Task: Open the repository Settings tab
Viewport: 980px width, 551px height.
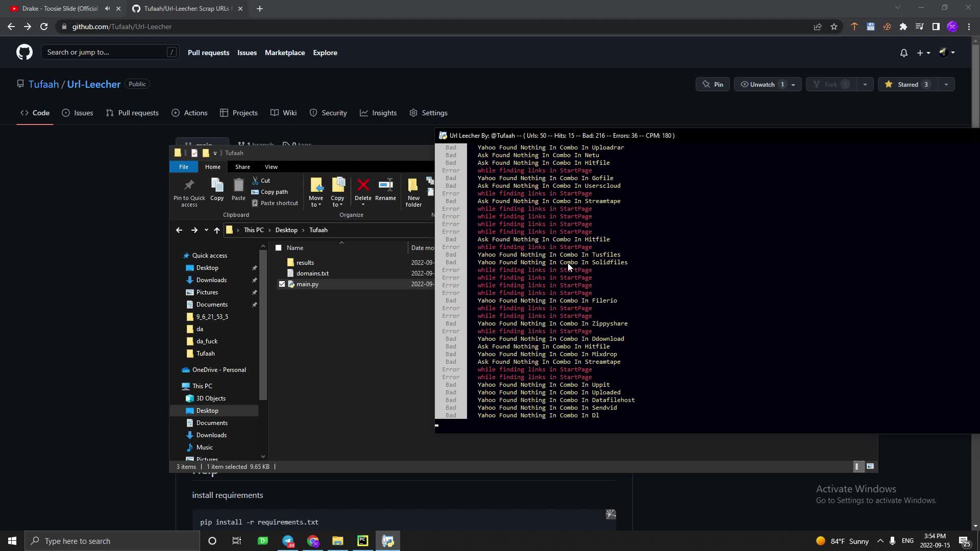Action: pyautogui.click(x=428, y=113)
